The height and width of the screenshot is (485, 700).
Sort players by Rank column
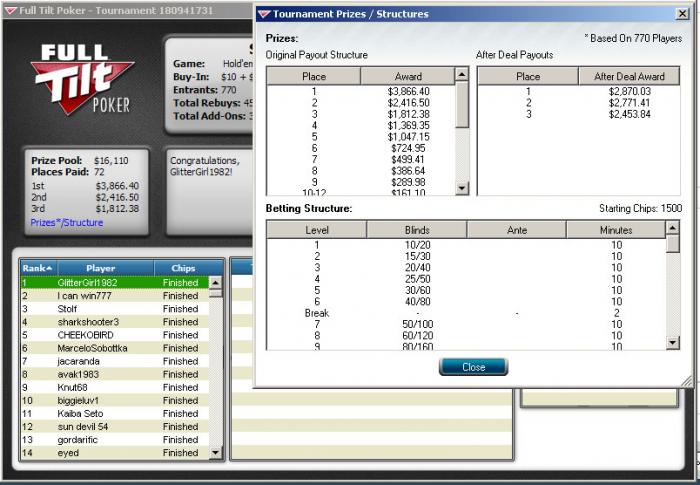tap(38, 268)
